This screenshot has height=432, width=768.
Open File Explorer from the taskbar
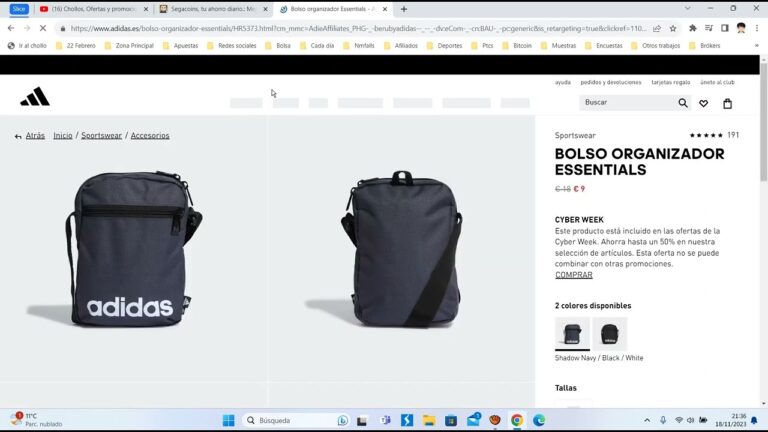point(429,420)
